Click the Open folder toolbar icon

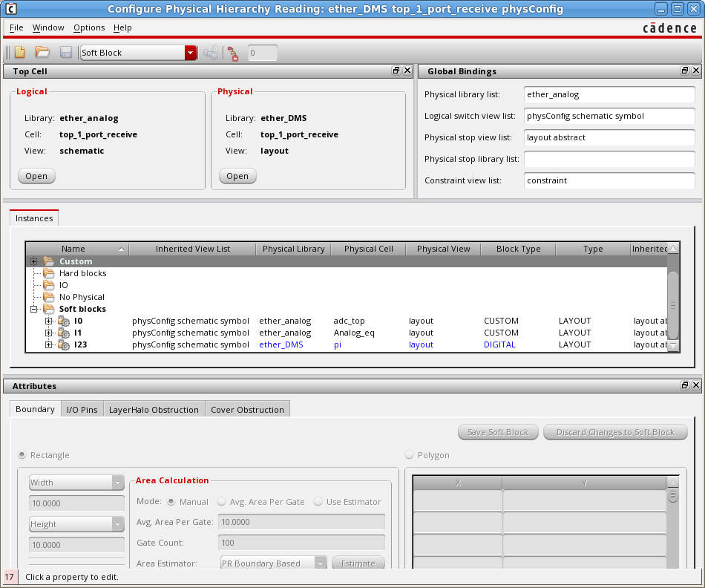coord(42,53)
